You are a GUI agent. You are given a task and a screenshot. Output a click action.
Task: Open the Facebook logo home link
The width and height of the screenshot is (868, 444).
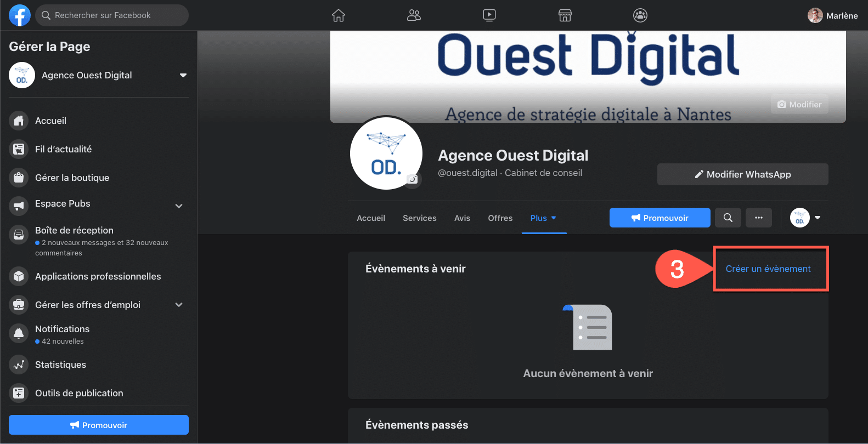pyautogui.click(x=20, y=15)
